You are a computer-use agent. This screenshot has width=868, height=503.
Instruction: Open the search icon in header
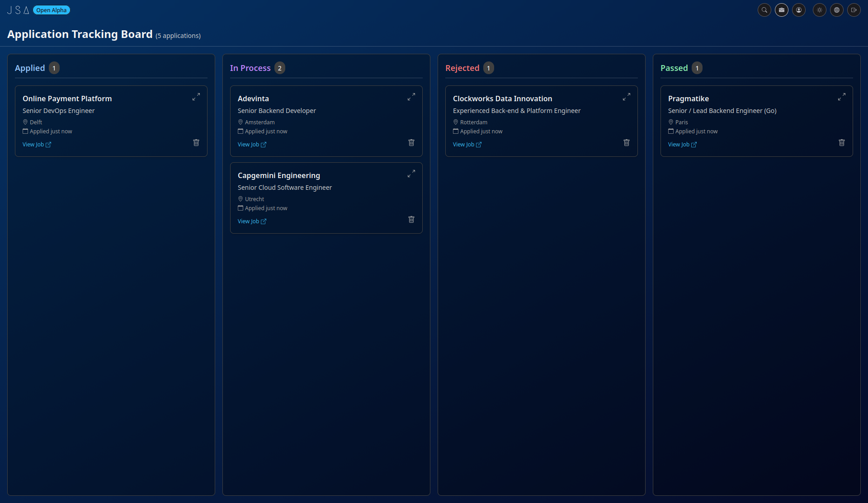click(764, 10)
